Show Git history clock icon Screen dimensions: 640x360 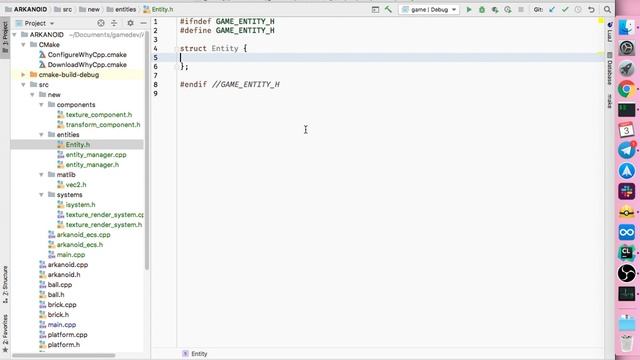(578, 9)
